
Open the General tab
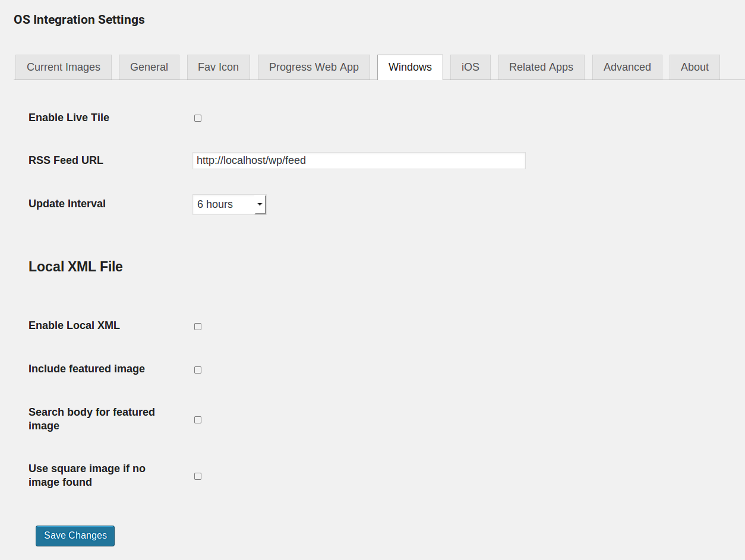tap(149, 67)
